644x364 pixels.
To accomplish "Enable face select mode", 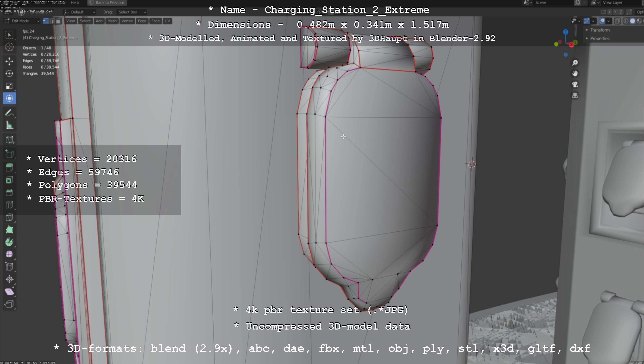I will tap(58, 21).
